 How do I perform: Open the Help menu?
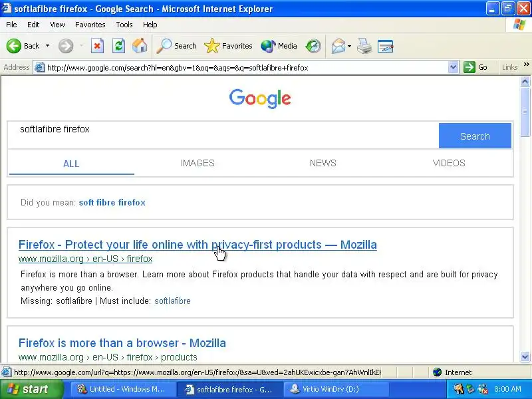[x=150, y=25]
